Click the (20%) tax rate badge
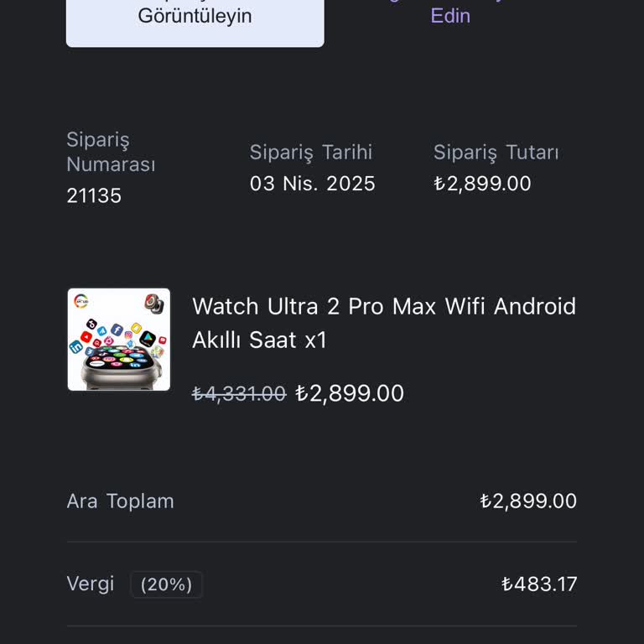This screenshot has width=644, height=644. pyautogui.click(x=166, y=584)
